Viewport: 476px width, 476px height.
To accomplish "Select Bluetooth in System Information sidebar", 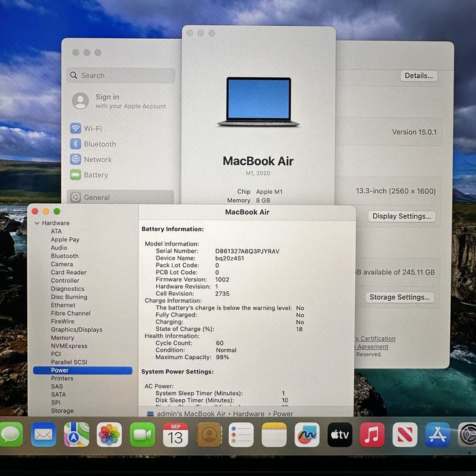I will click(x=65, y=256).
